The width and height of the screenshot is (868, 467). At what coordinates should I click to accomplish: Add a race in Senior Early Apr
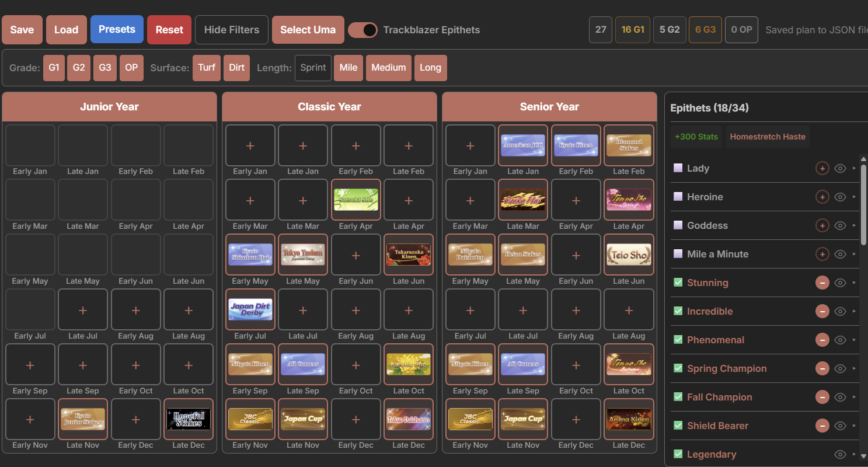pos(576,200)
